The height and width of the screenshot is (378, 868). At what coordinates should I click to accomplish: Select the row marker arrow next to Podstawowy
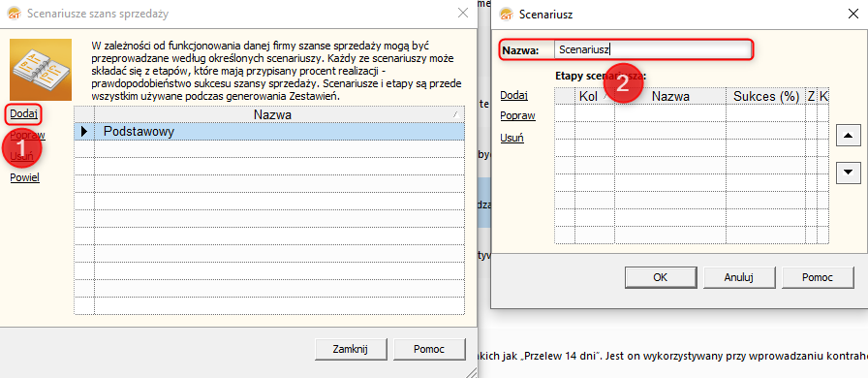coord(84,132)
